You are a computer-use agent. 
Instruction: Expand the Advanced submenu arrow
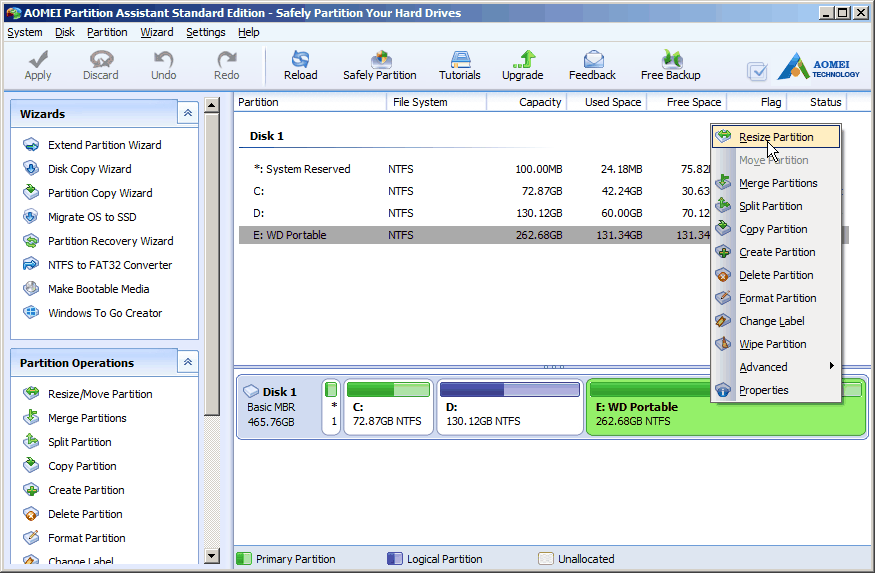[831, 366]
